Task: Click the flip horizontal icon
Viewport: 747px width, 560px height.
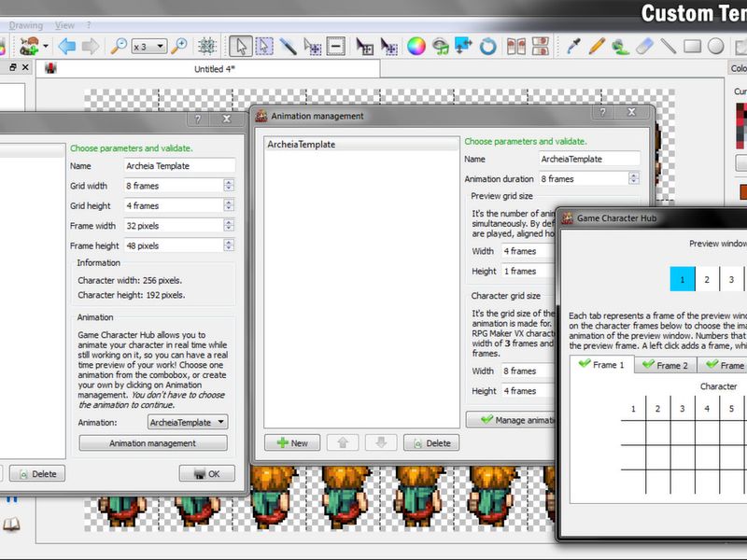Action: (x=516, y=47)
